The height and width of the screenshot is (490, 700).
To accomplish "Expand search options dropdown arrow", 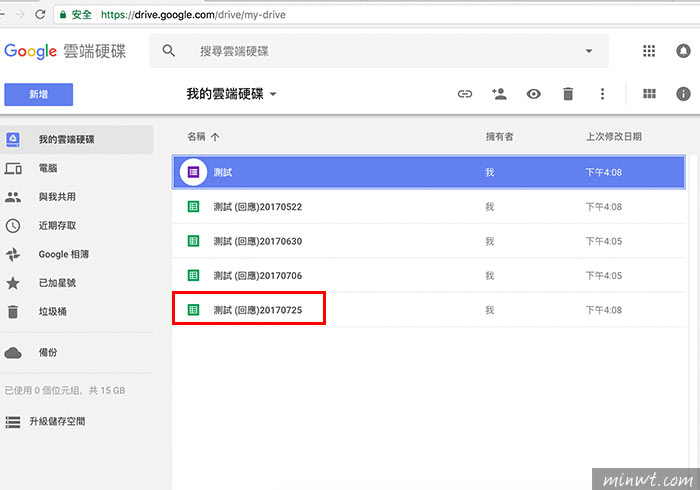I will tap(589, 51).
